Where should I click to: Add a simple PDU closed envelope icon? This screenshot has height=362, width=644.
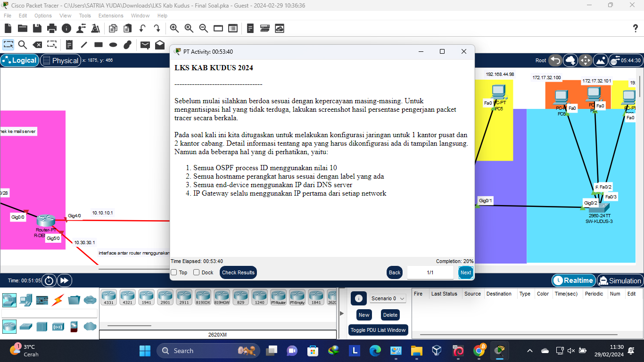[x=145, y=45]
